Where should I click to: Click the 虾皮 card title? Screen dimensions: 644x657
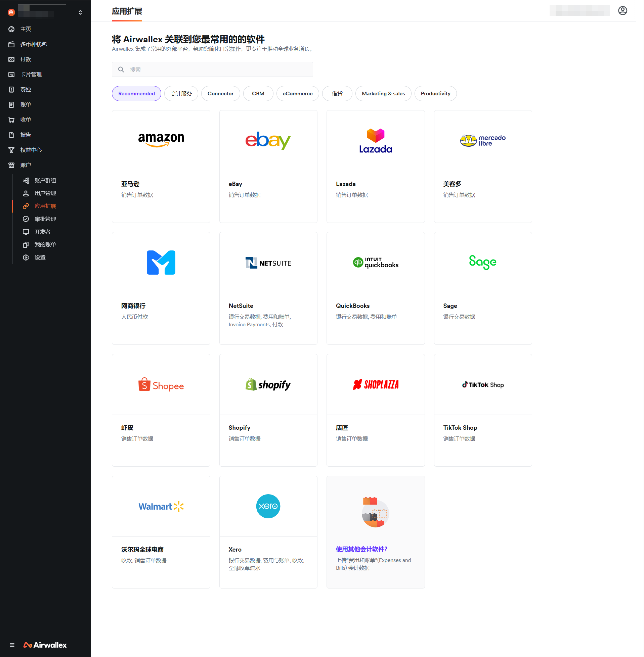coord(127,427)
